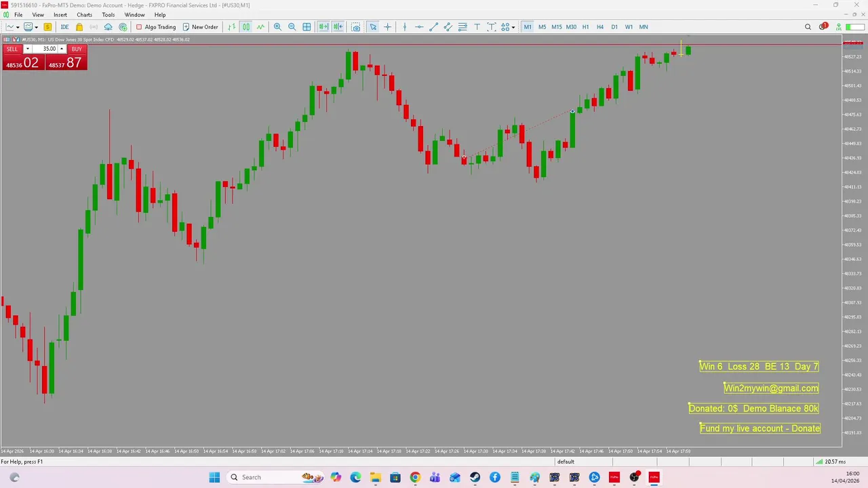Screen dimensions: 868x488
Task: Click Win2mywin@gmail.com label
Action: [771, 388]
